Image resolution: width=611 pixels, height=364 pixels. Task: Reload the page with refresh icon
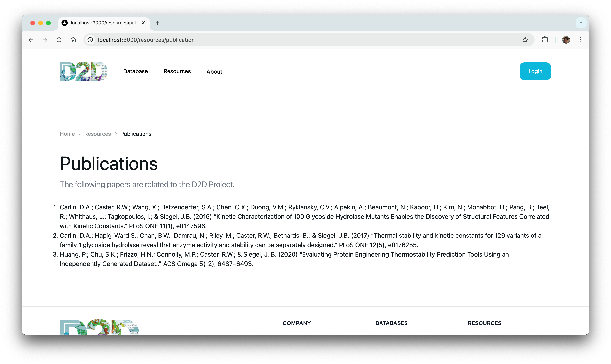click(x=59, y=40)
